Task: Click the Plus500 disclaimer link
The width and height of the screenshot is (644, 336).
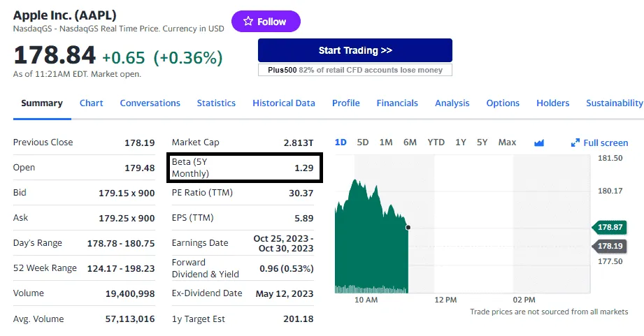Action: (355, 70)
